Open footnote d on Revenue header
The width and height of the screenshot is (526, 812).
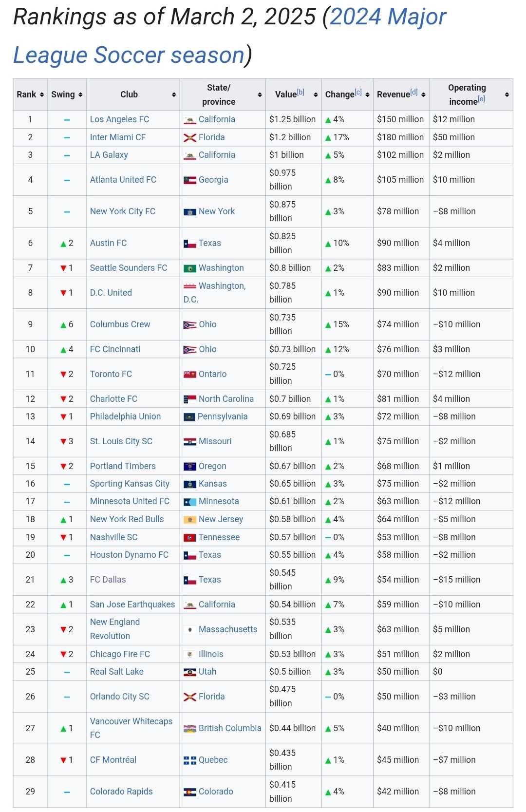(414, 92)
